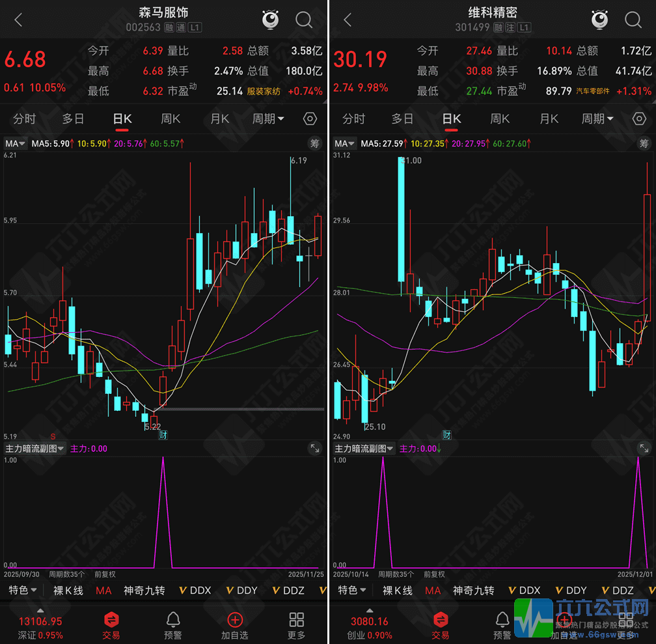Image resolution: width=656 pixels, height=644 pixels.
Task: Show the 筹 chip distribution on 维科精密 chart
Action: click(644, 144)
